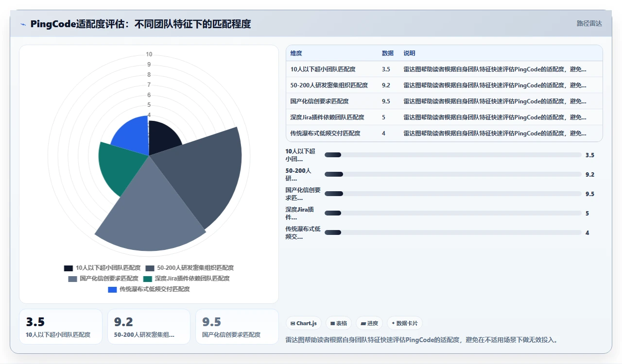This screenshot has height=364, width=622.
Task: Click the chart axis label 10
Action: [149, 54]
